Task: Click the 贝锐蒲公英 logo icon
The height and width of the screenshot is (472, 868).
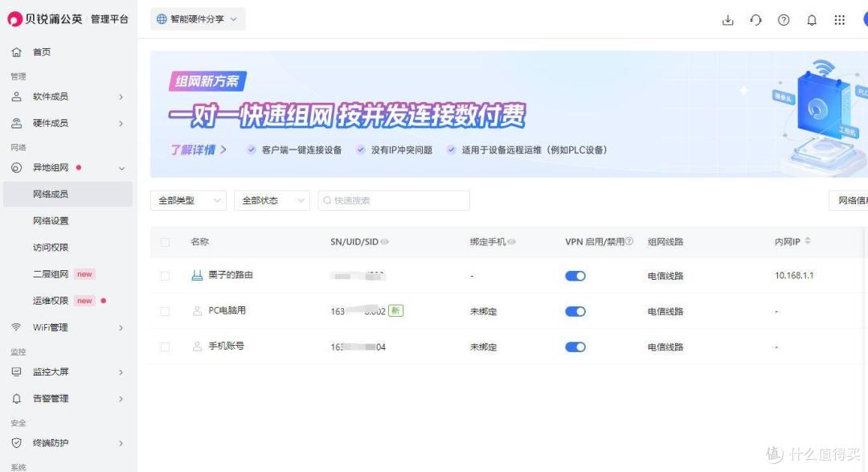Action: click(x=14, y=18)
